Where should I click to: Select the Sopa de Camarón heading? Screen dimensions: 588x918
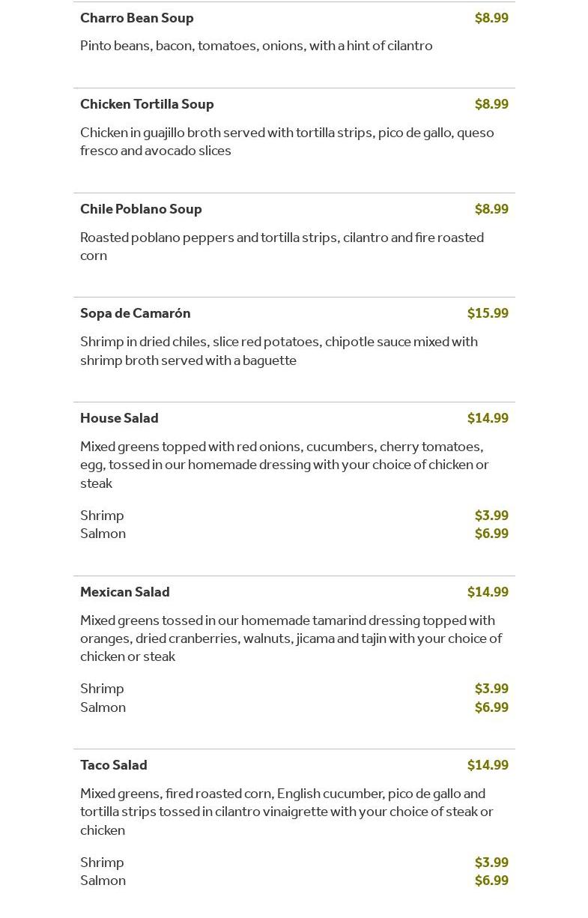136,313
